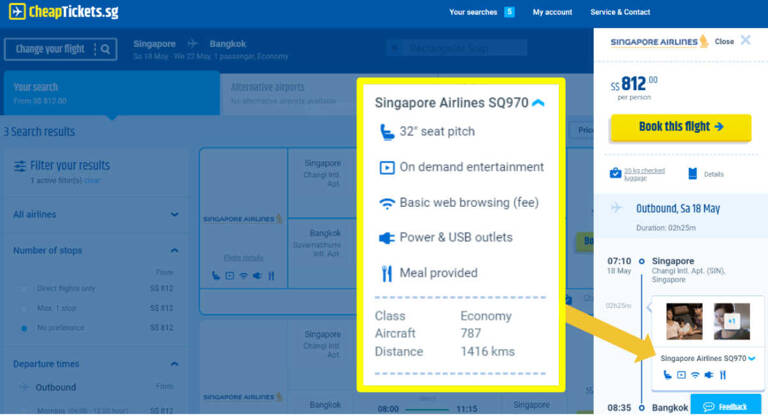This screenshot has width=768, height=418.
Task: Click the CheapTickets.sg logo
Action: click(64, 11)
